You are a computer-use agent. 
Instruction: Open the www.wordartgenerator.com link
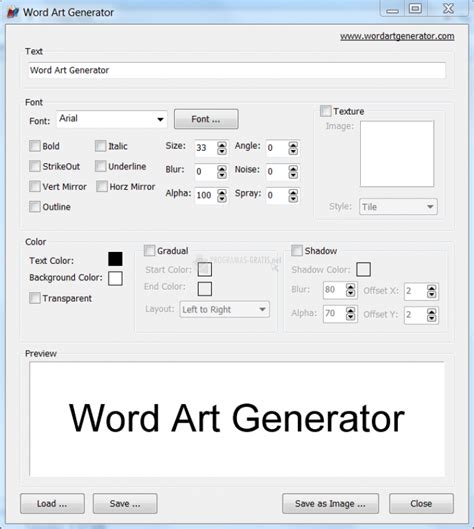(x=397, y=36)
